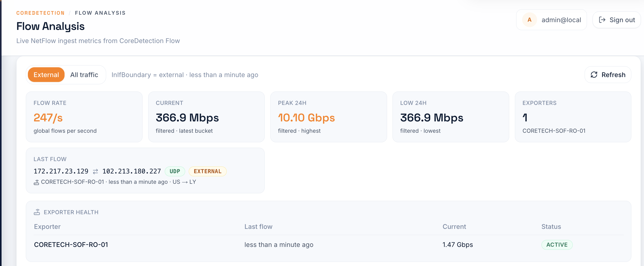Click the ACTIVE status badge
The image size is (644, 266).
557,245
